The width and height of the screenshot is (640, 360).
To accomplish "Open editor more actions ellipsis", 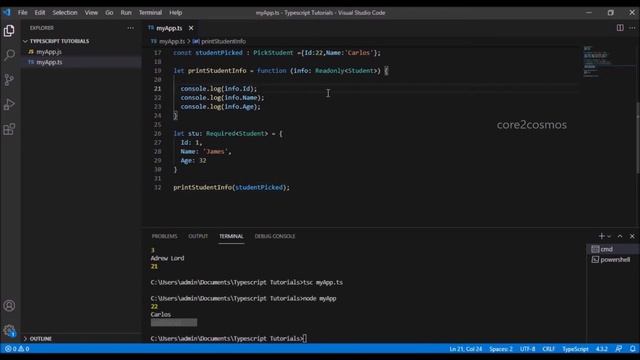I will (x=632, y=28).
